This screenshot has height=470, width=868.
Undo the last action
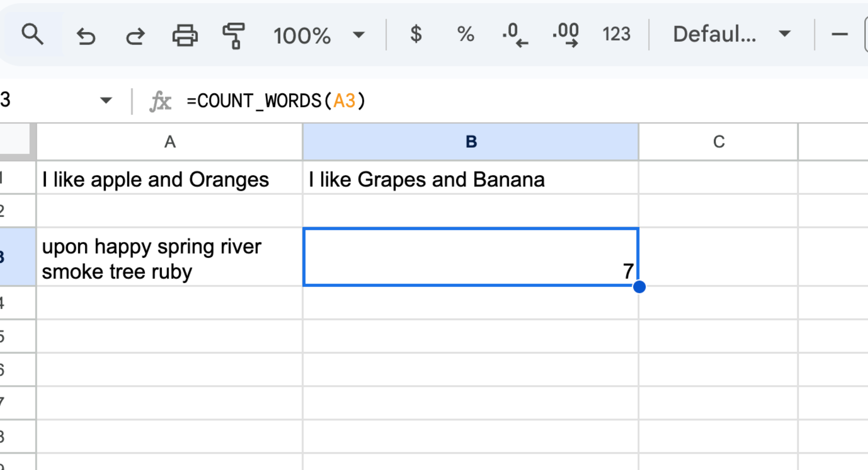click(x=86, y=35)
